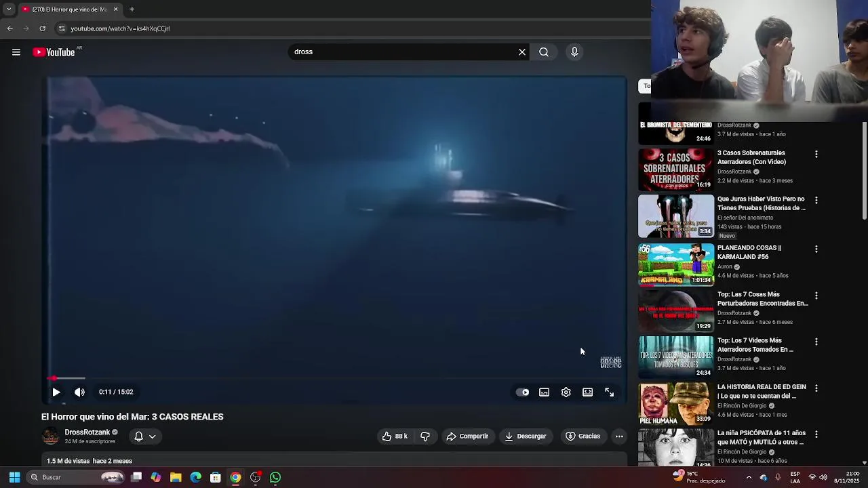
Task: Open 'Top: Los 7 Videos Más Aterradores' title
Action: click(755, 345)
